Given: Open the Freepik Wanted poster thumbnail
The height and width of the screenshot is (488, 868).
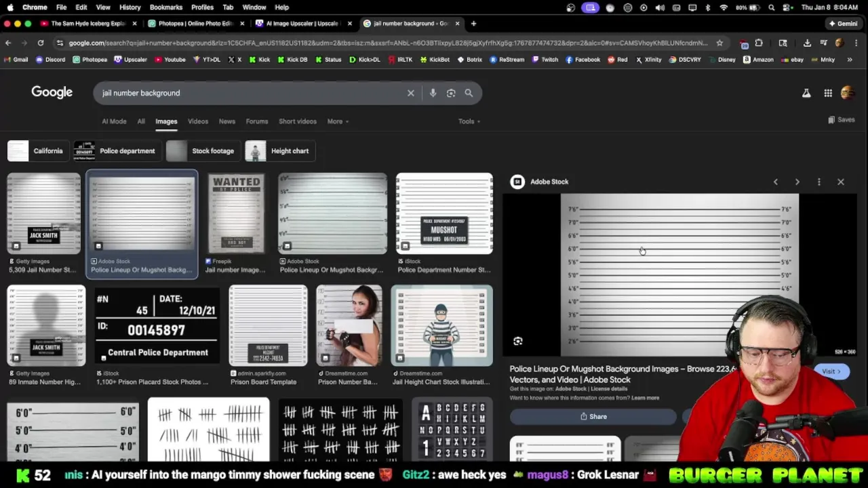Looking at the screenshot, I should click(x=236, y=213).
